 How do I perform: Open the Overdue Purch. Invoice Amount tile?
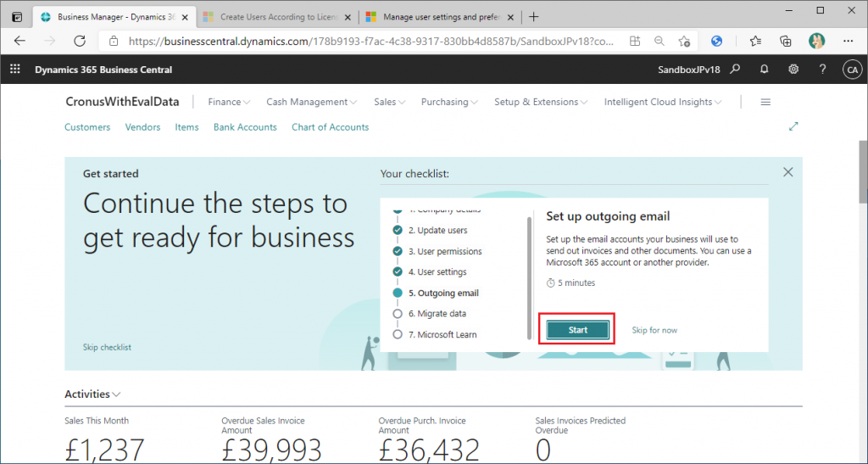click(429, 440)
